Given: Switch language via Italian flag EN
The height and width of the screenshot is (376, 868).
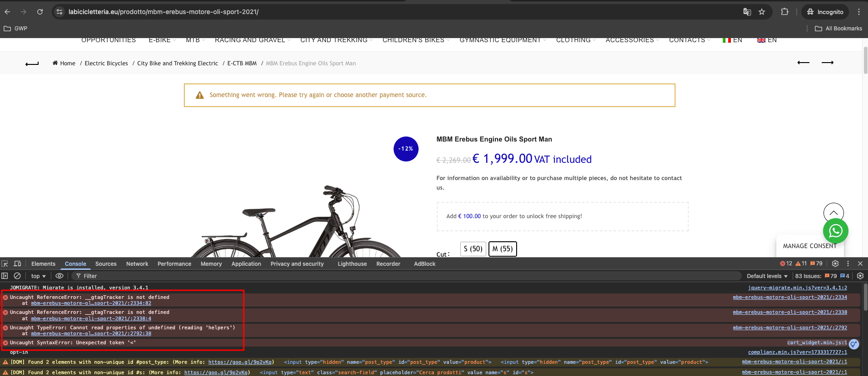Looking at the screenshot, I should click(732, 40).
